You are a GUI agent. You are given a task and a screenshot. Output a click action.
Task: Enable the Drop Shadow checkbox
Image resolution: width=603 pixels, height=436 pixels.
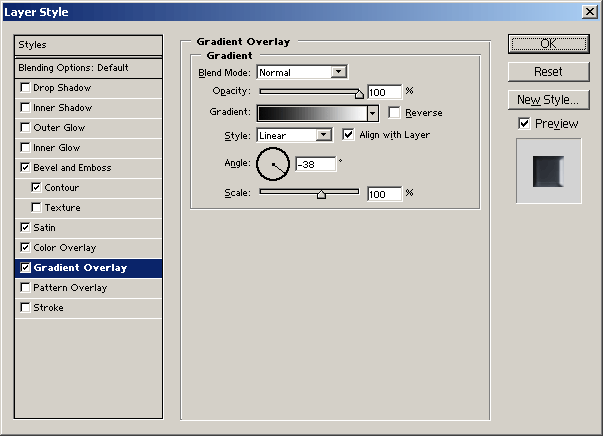[x=25, y=88]
